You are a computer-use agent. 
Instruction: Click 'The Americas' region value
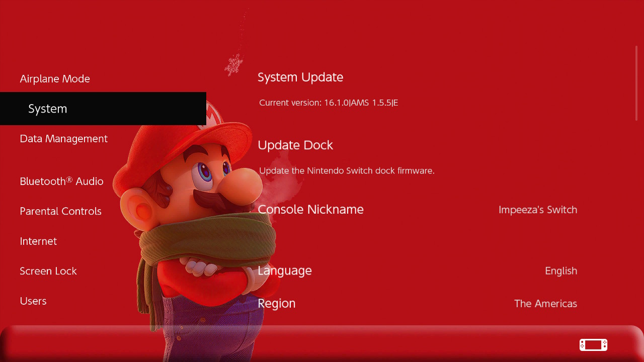point(545,304)
